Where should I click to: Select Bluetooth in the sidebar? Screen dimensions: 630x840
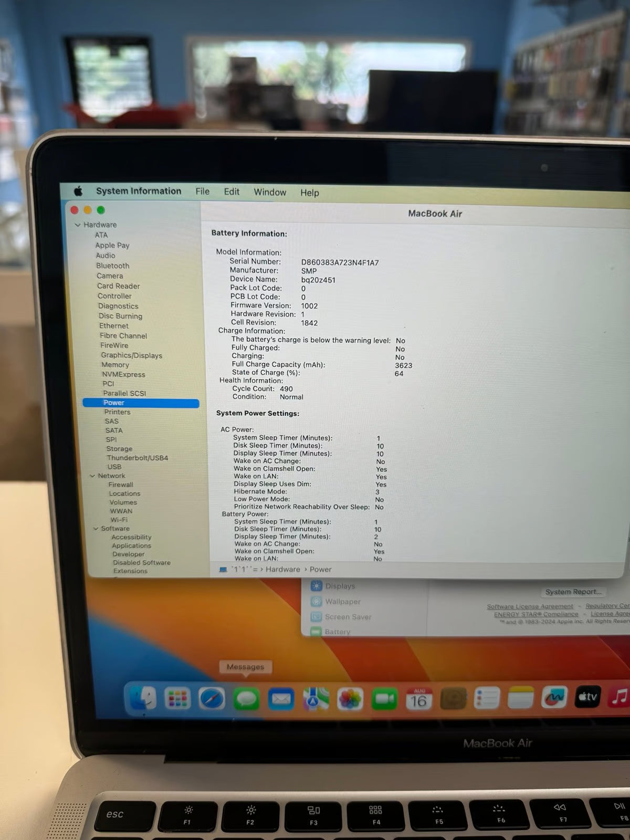coord(113,266)
